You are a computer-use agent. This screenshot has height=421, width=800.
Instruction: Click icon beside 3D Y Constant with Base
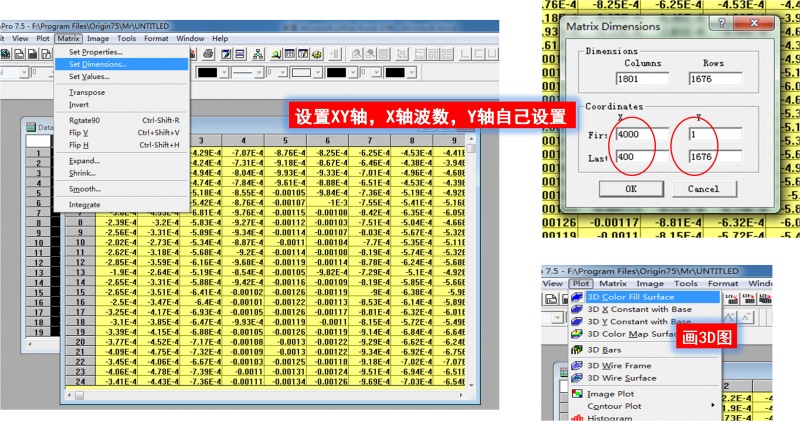pyautogui.click(x=577, y=321)
